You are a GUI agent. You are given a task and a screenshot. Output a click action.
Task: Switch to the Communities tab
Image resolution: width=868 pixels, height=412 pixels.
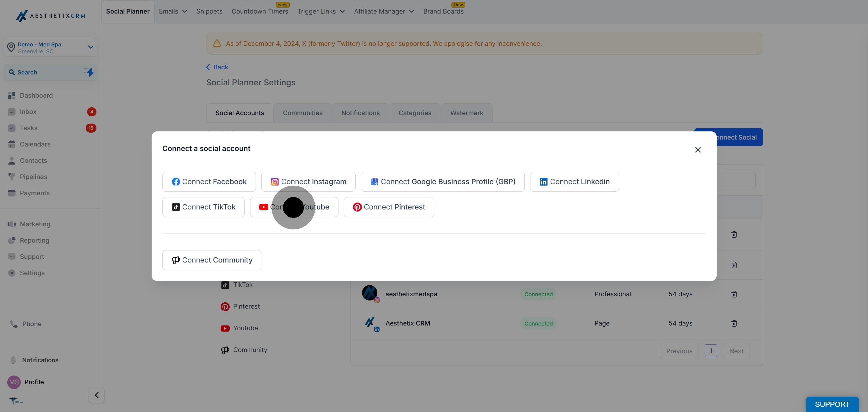click(303, 113)
